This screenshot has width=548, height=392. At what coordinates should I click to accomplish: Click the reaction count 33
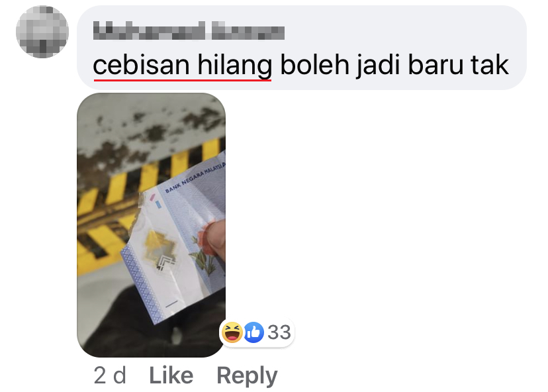tap(279, 332)
